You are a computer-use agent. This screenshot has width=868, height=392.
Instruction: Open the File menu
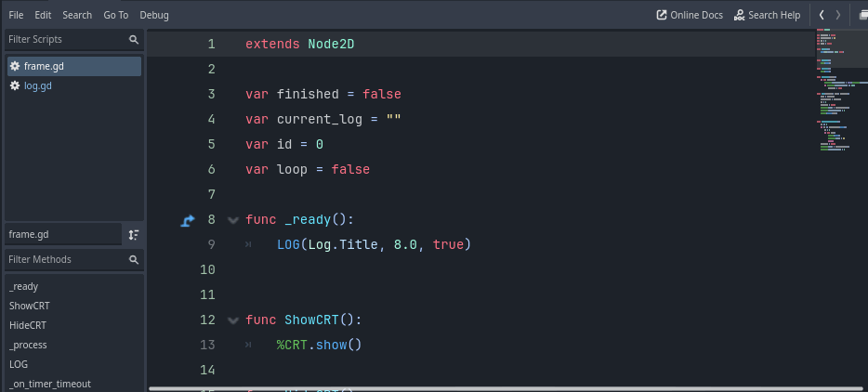pyautogui.click(x=16, y=15)
